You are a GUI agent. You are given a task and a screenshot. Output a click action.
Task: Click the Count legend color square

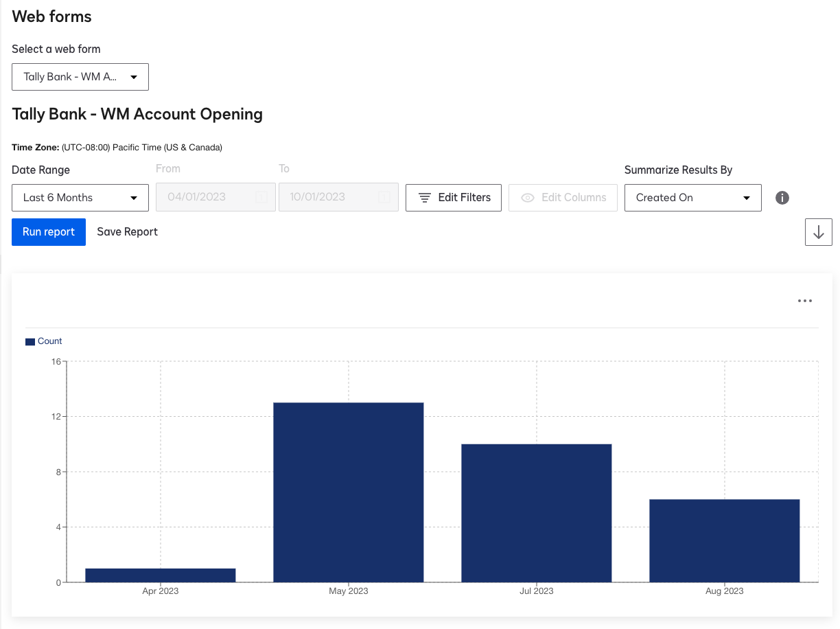point(30,341)
